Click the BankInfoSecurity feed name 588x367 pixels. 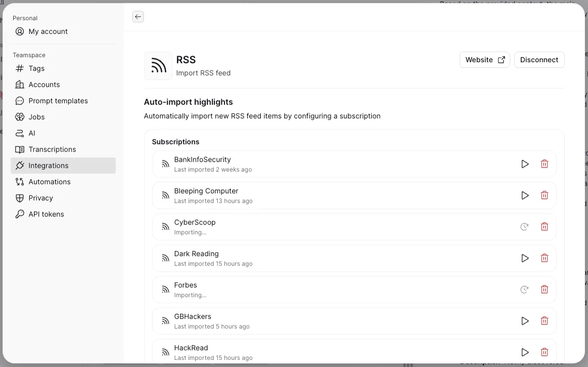(202, 159)
